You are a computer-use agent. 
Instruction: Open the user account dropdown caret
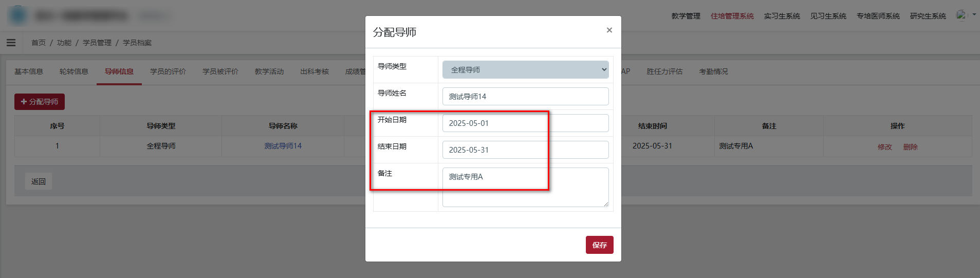click(x=974, y=15)
